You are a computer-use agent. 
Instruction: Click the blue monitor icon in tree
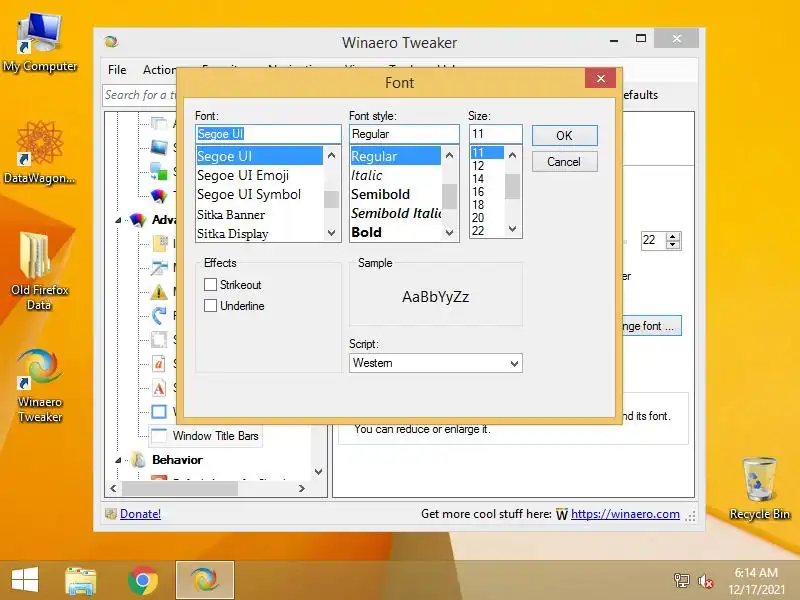[x=159, y=147]
